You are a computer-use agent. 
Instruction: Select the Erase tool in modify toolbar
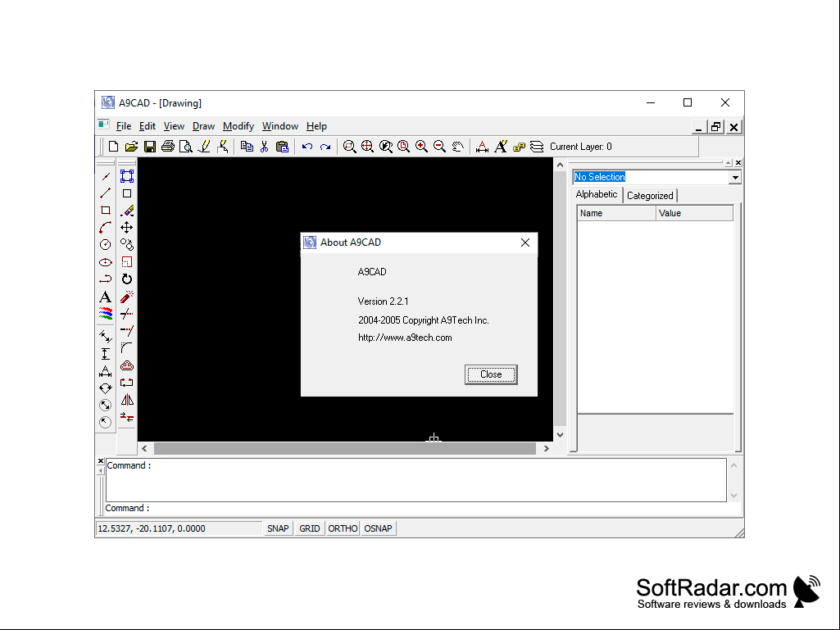click(x=127, y=211)
